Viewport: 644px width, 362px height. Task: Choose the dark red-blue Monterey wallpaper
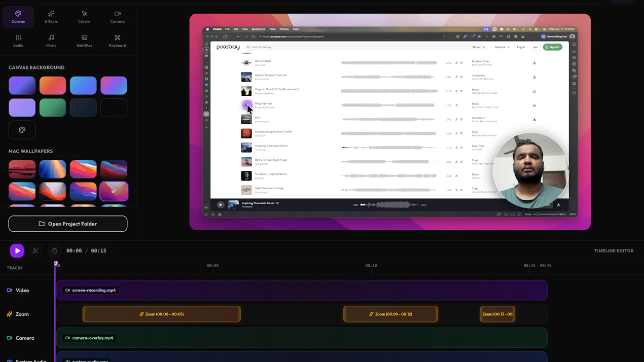click(x=114, y=169)
